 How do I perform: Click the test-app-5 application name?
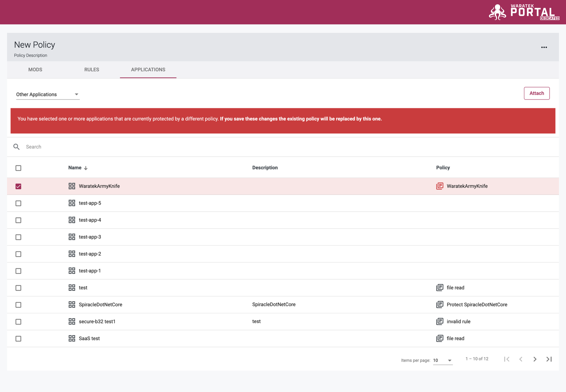[x=90, y=203]
